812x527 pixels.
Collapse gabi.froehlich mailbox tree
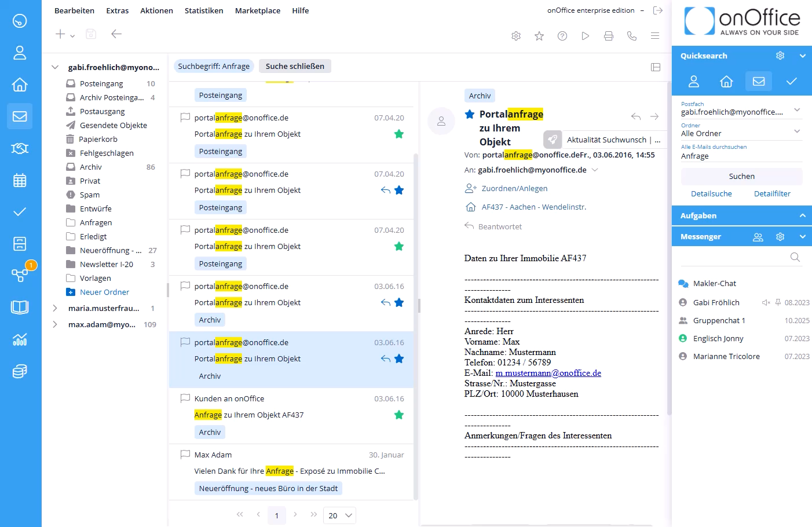55,67
